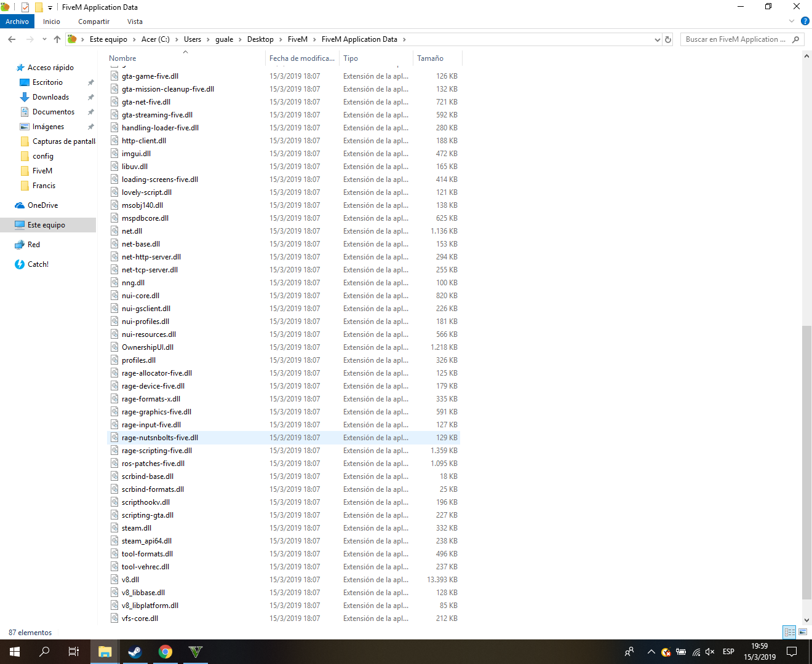Click the vertical scrollbar thumb of file list
Screen dimensions: 812x664
(x=806, y=462)
